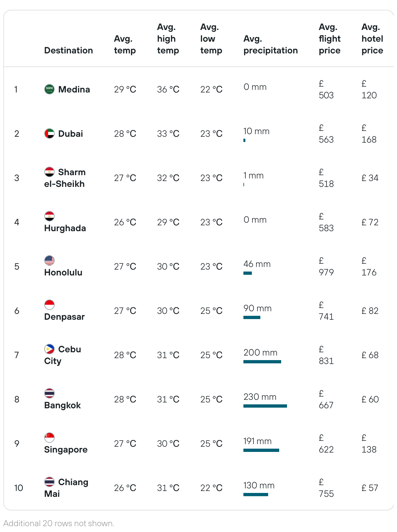Click the Thailand flag beside Chiang Mai

point(49,482)
